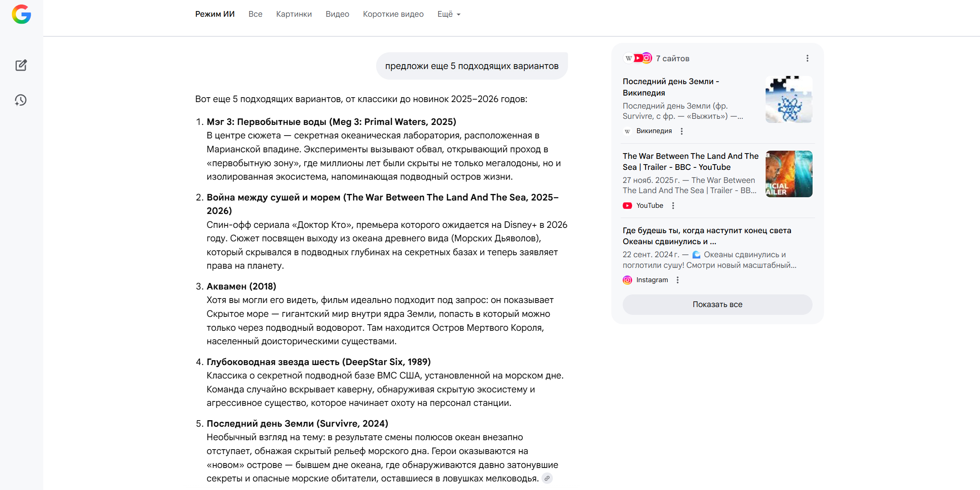The height and width of the screenshot is (490, 980).
Task: Open the Последний день Земли Wikipedia link
Action: [671, 87]
